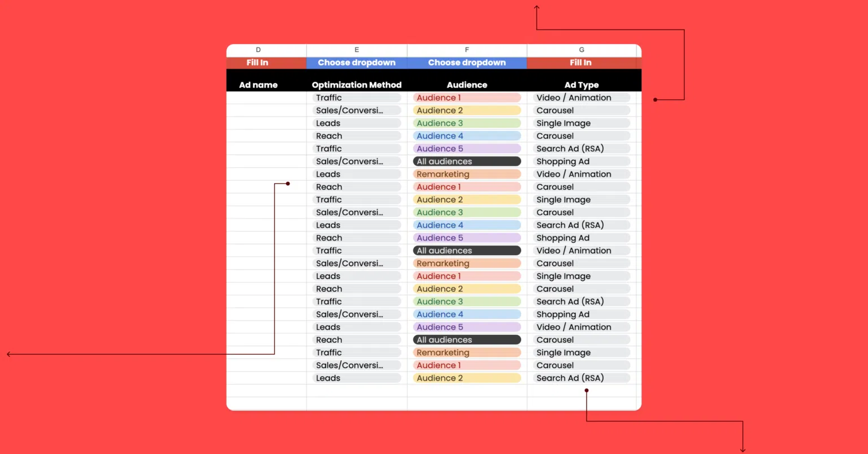Open Audience 1 chip in the Leads row
Screen dimensions: 868x454
(467, 276)
